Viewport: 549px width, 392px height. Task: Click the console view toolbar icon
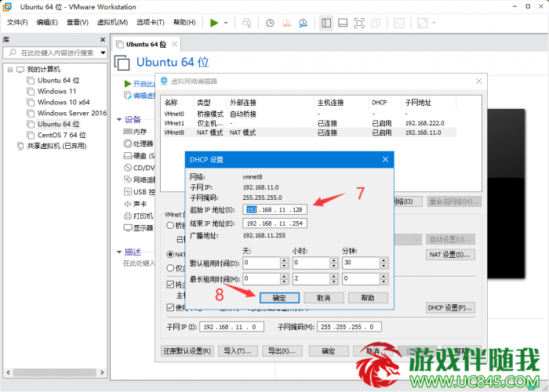pos(399,23)
